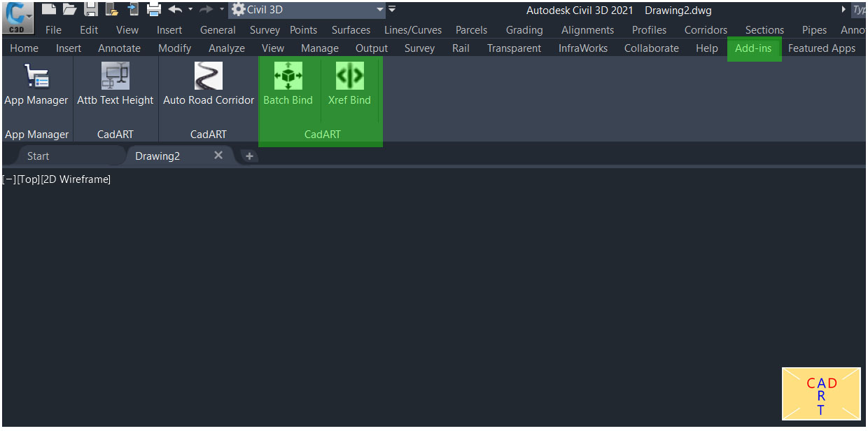Switch to the Featured Apps ribbon tab
This screenshot has width=868, height=431.
[x=822, y=48]
